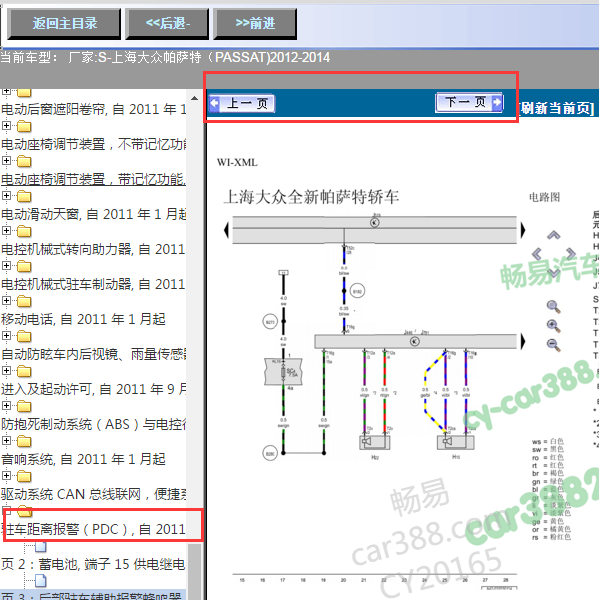The image size is (599, 600).
Task: Click folder icon for 电动滑动天窗
Action: click(24, 196)
